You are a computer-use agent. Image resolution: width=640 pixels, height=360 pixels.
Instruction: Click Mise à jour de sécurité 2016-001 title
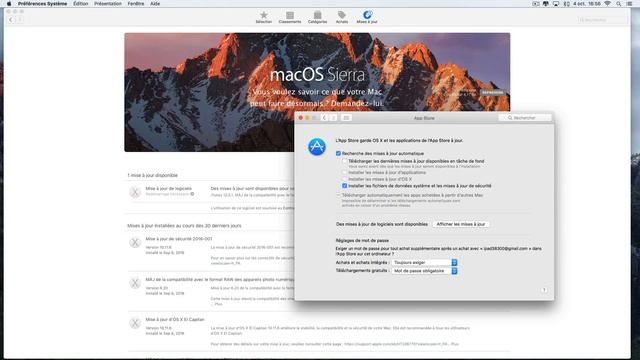[179, 239]
